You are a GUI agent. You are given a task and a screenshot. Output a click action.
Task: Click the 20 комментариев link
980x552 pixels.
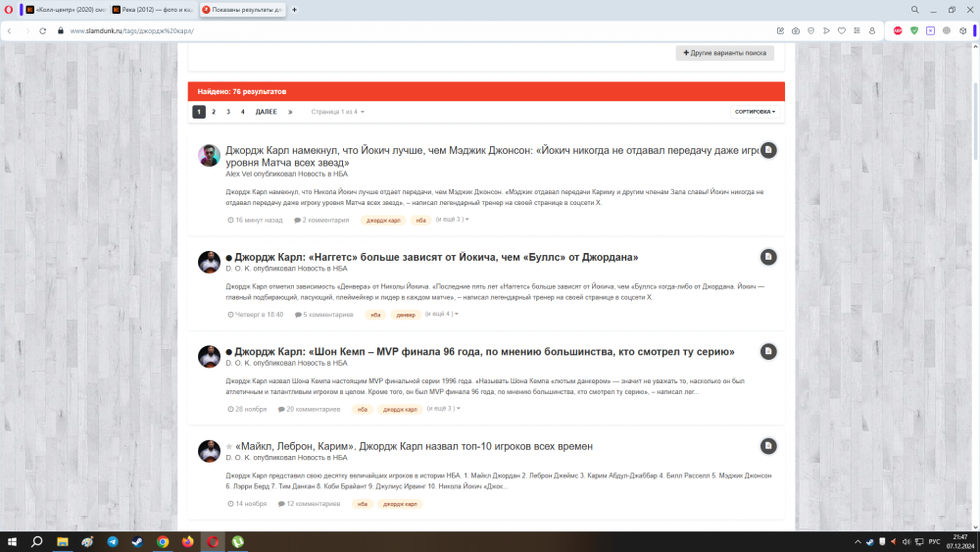coord(309,409)
